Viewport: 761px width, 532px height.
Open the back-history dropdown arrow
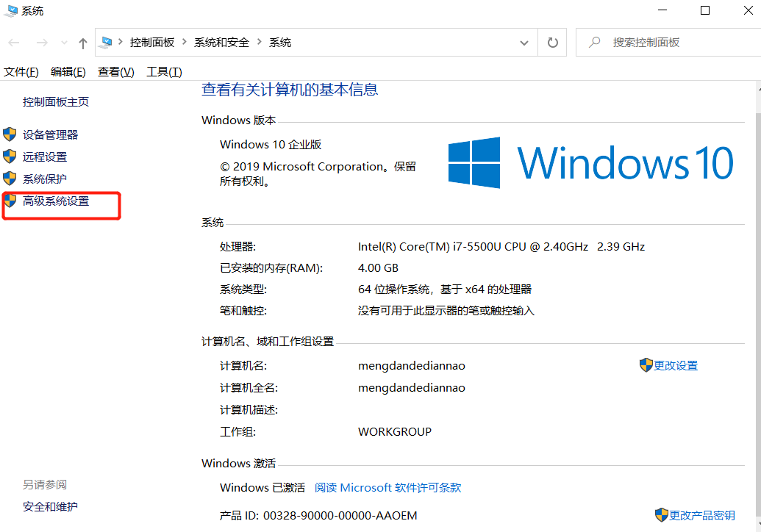coord(64,42)
